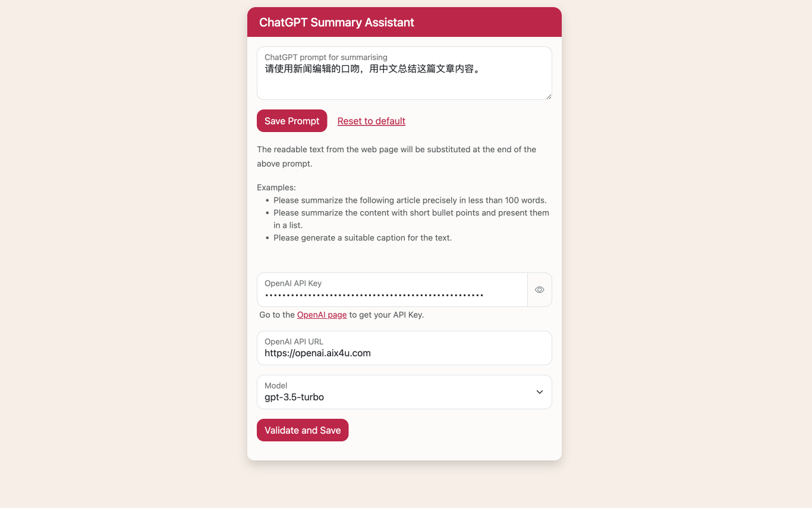
Task: Show the API key using eye icon
Action: coord(539,290)
